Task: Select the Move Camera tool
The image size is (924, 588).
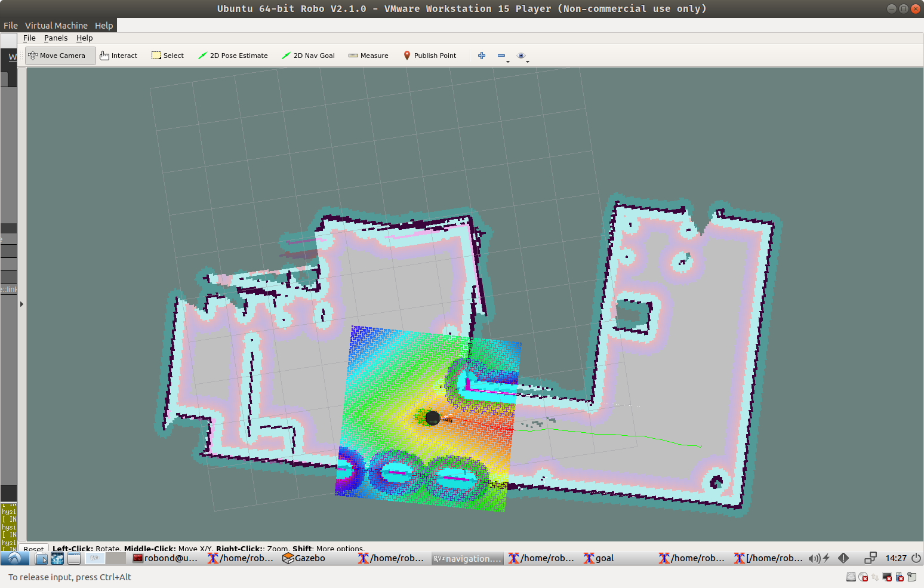Action: click(x=60, y=56)
